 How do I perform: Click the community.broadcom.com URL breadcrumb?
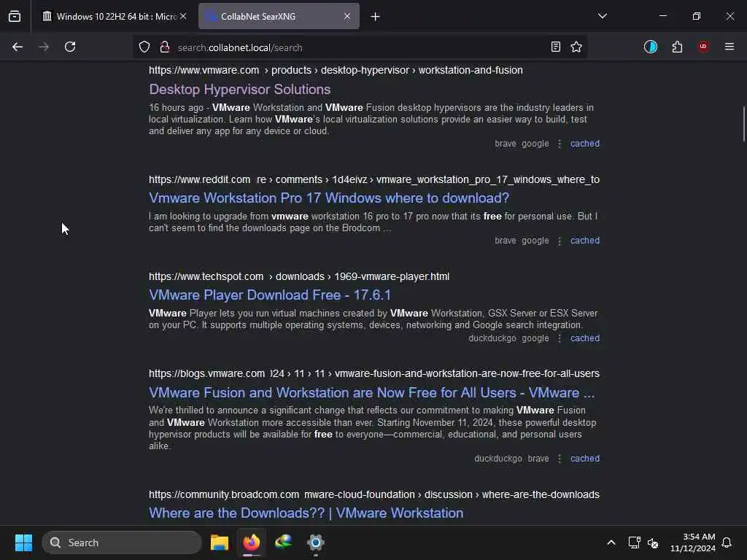coord(374,494)
